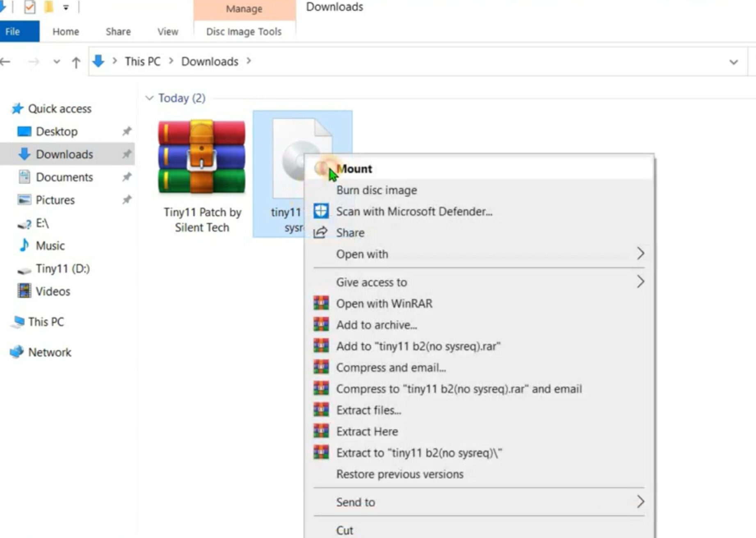Choose Open with WinRAR
Screen dimensions: 756x538
tap(479, 304)
